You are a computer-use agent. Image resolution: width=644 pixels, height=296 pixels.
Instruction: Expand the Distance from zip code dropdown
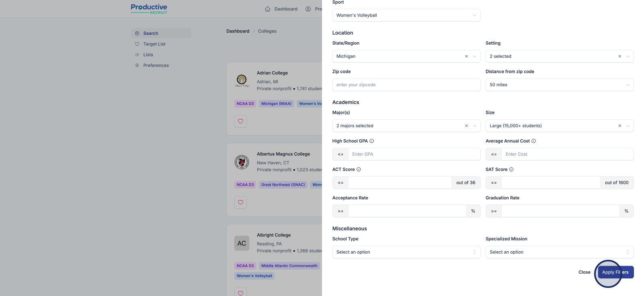559,85
